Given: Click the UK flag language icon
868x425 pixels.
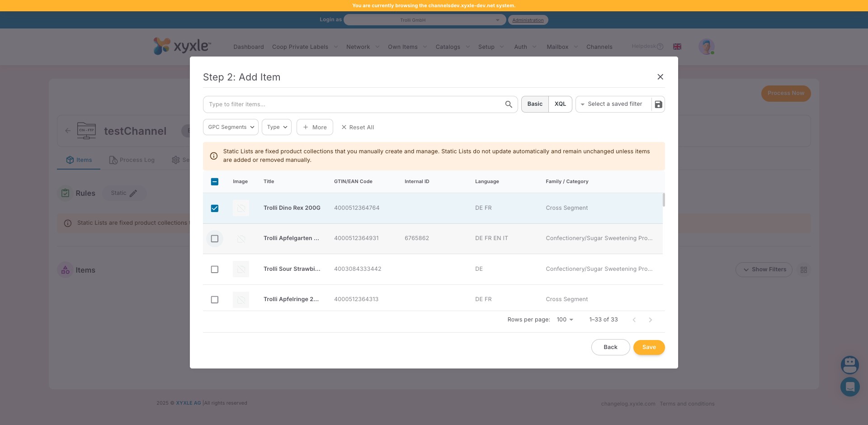Looking at the screenshot, I should (x=677, y=47).
